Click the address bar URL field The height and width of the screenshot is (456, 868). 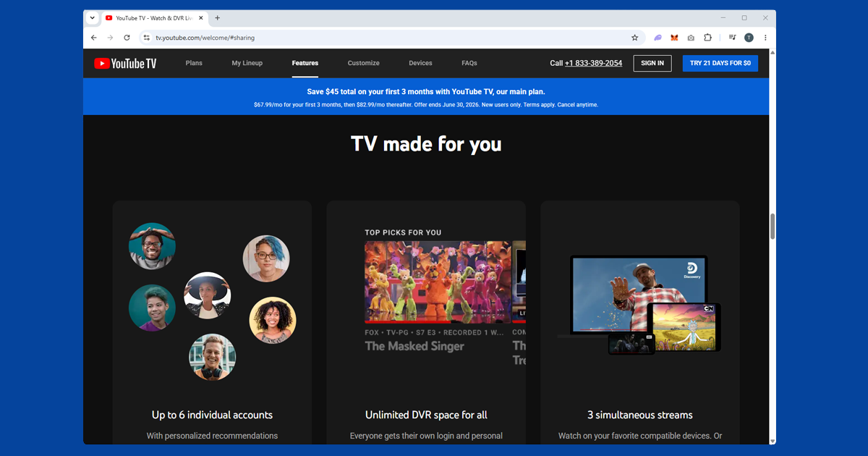tap(391, 38)
